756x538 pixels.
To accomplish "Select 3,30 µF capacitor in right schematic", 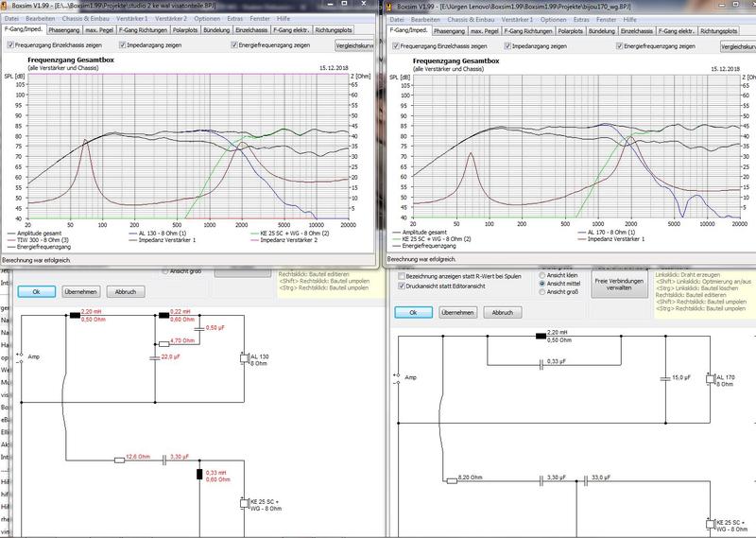I will (x=541, y=480).
